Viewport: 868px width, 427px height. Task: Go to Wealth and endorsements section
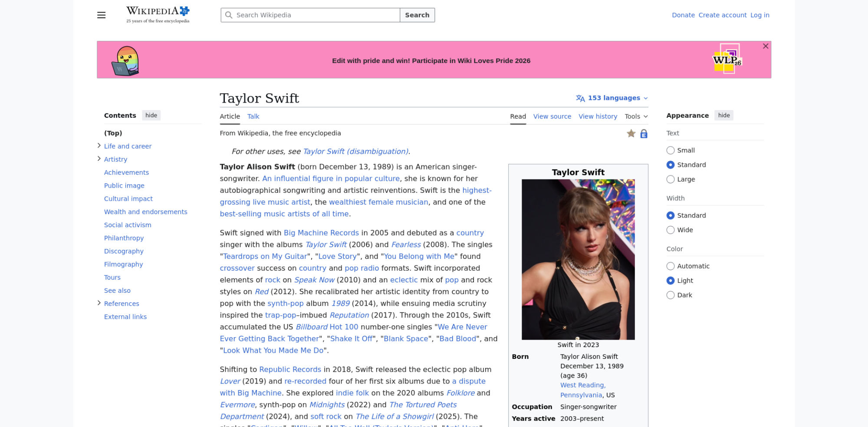point(146,212)
